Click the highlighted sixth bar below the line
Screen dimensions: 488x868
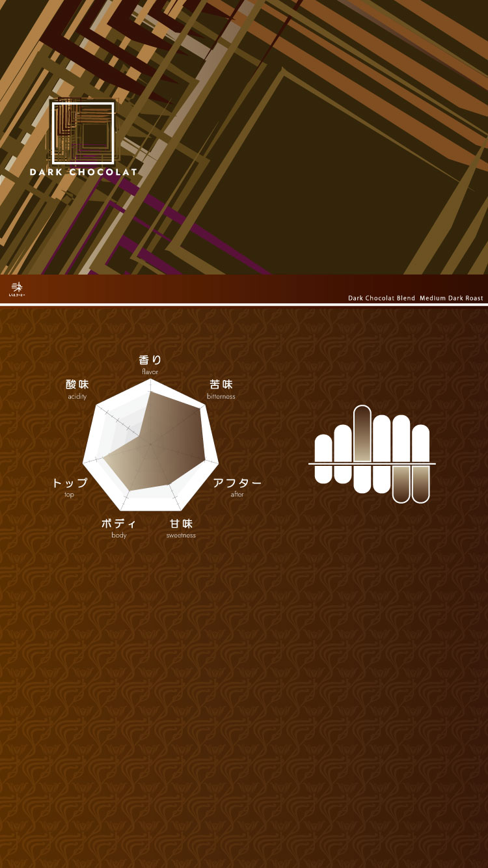(421, 483)
